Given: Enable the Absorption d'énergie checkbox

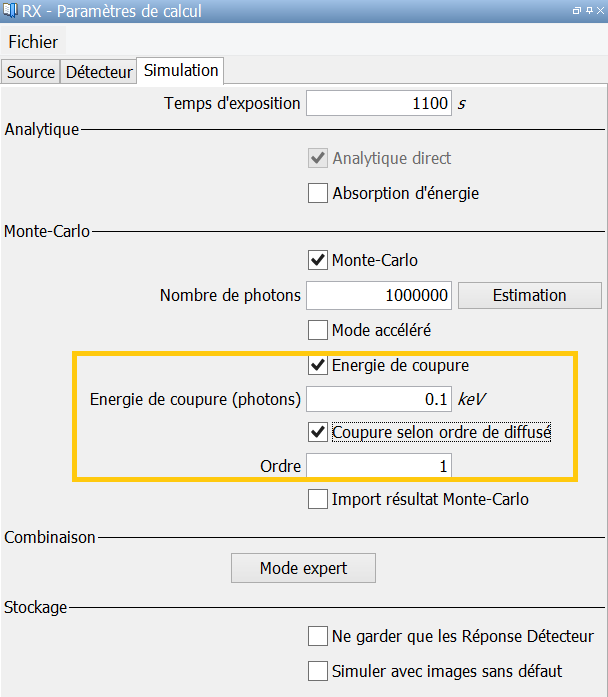Looking at the screenshot, I should click(318, 193).
